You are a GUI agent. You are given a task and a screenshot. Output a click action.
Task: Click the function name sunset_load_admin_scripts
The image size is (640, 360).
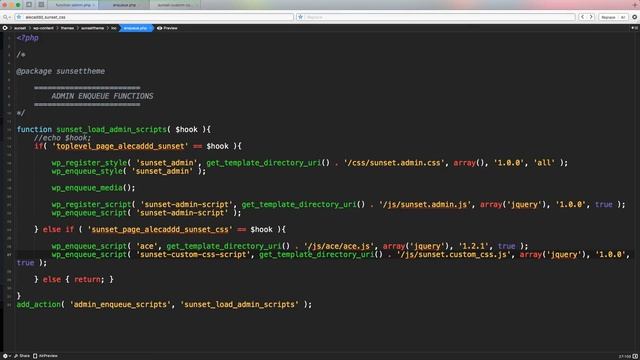111,129
